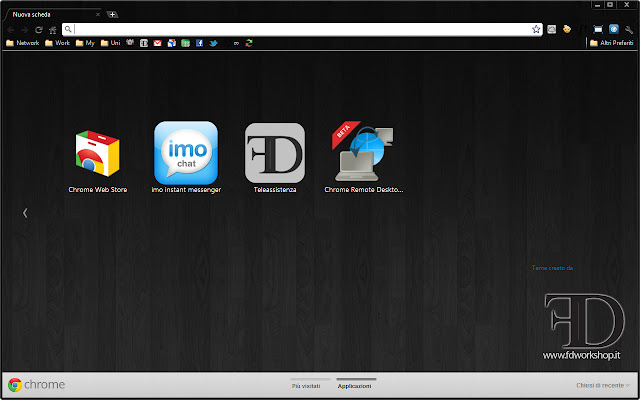The image size is (640, 400).
Task: Select the Nuova scheda tab
Action: tap(52, 15)
